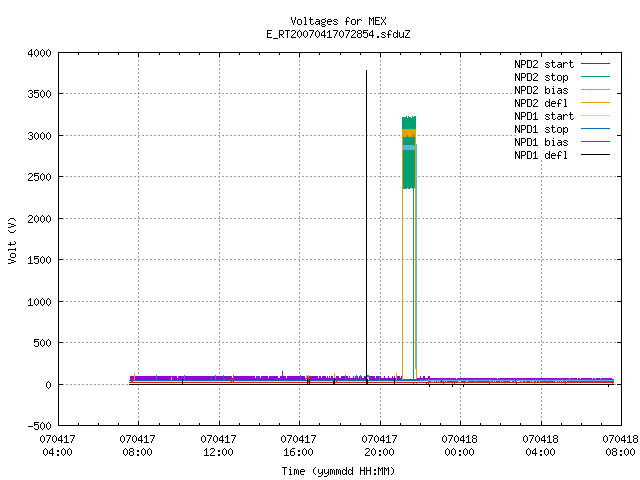The image size is (640, 480).
Task: Click the 'NPD1 start' legend label
Action: (x=544, y=116)
